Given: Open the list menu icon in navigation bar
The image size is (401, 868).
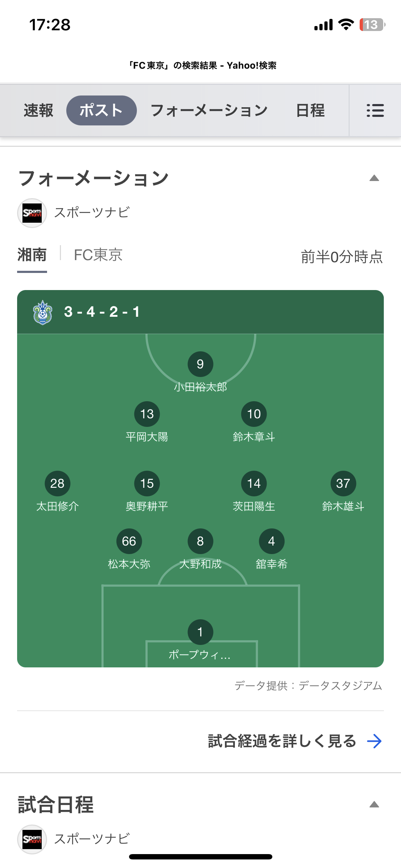Looking at the screenshot, I should point(375,110).
